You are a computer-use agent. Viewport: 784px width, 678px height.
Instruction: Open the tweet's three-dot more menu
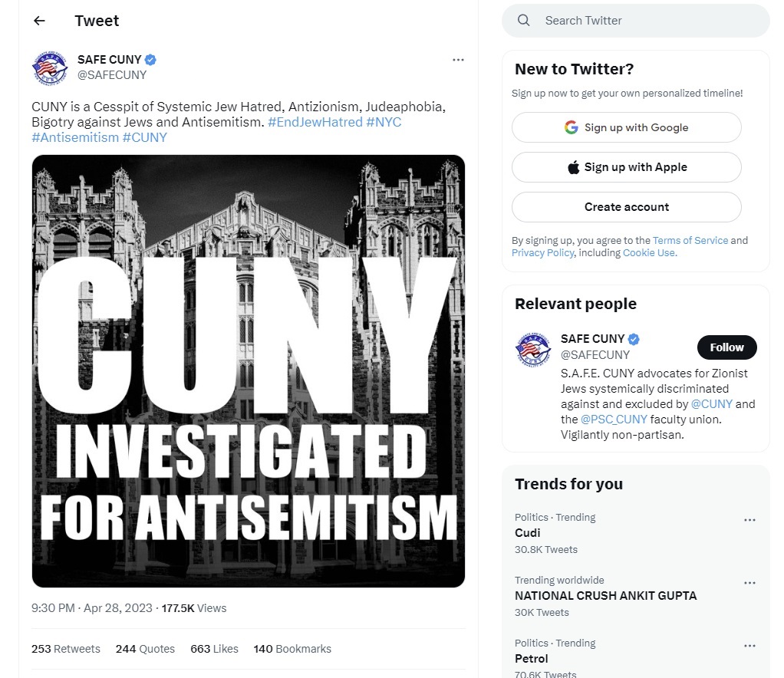coord(458,60)
